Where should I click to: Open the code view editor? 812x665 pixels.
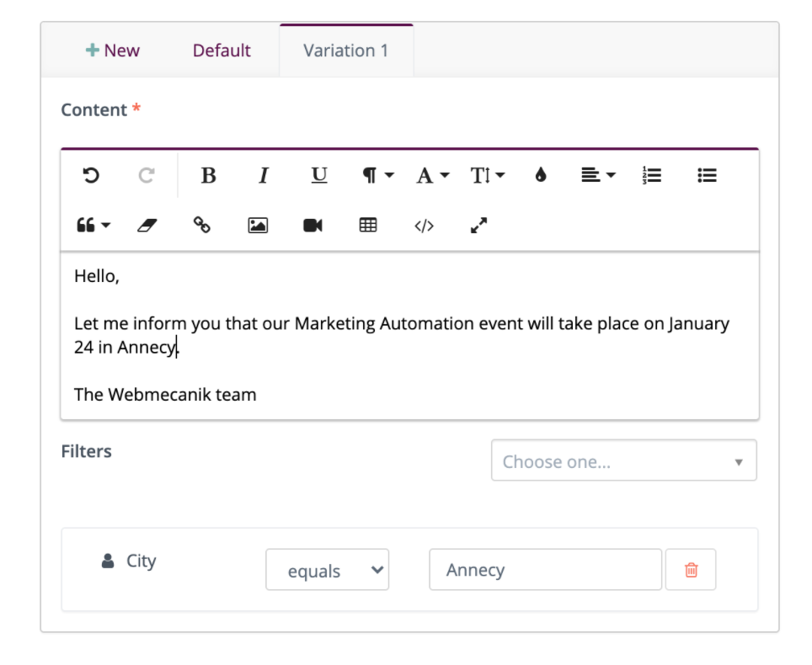[425, 225]
